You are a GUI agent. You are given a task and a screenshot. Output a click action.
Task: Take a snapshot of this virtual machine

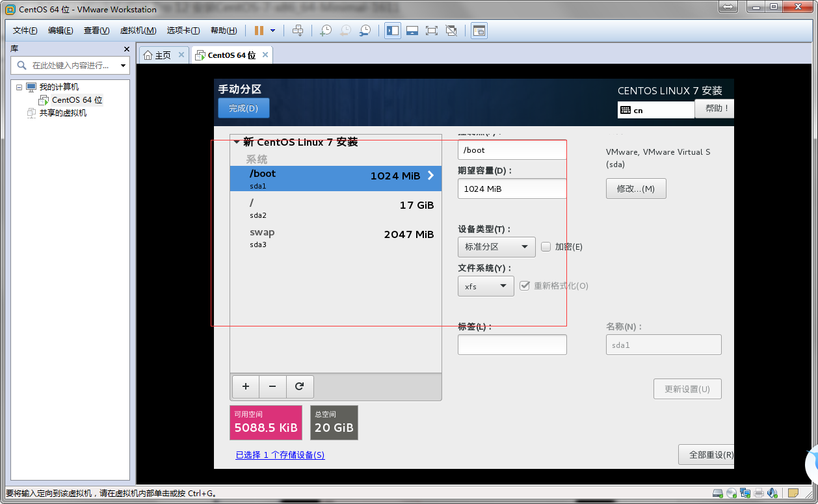[x=326, y=31]
